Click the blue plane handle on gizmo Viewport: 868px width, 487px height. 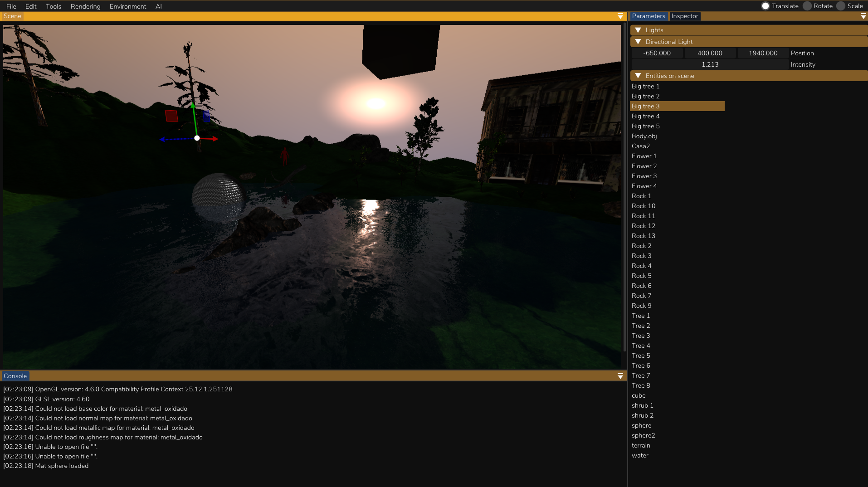click(206, 116)
